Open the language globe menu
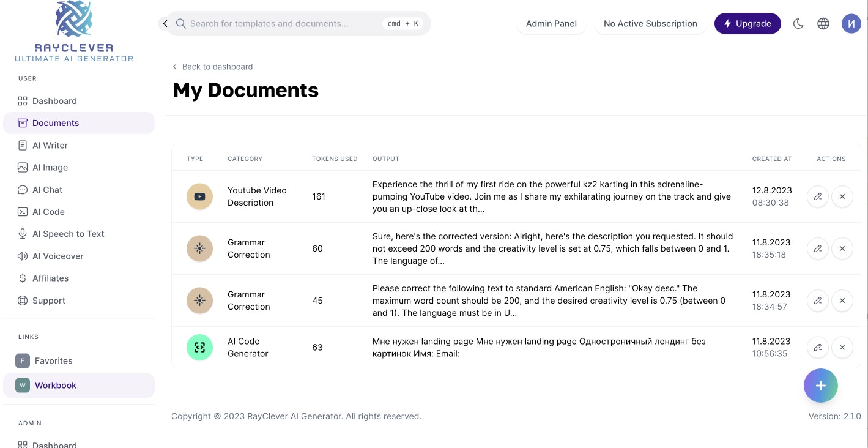Image resolution: width=868 pixels, height=448 pixels. point(823,24)
